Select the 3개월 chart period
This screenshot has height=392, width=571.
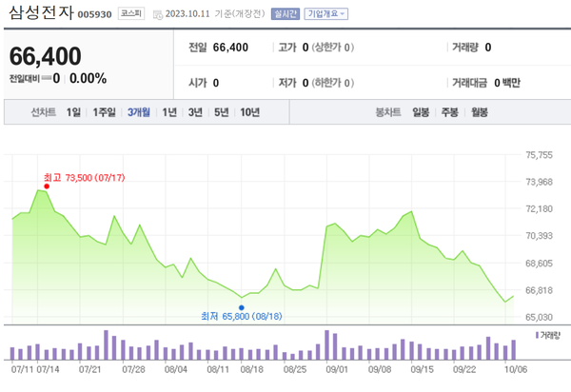pyautogui.click(x=139, y=112)
